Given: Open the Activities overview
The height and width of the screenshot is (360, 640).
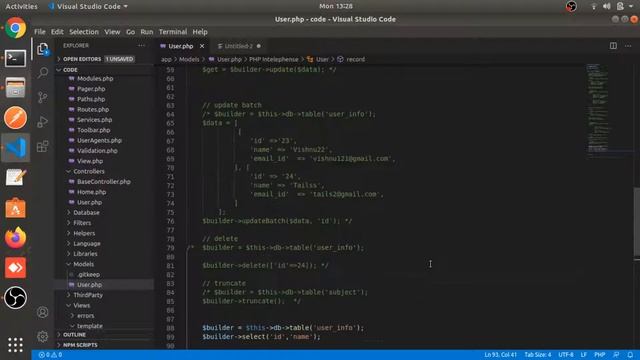Looking at the screenshot, I should (22, 6).
